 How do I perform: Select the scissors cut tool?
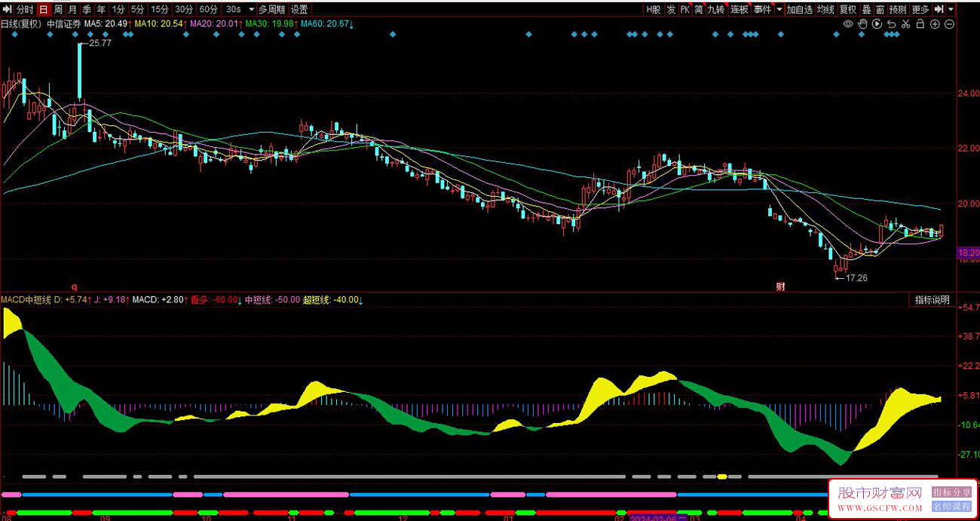click(906, 24)
